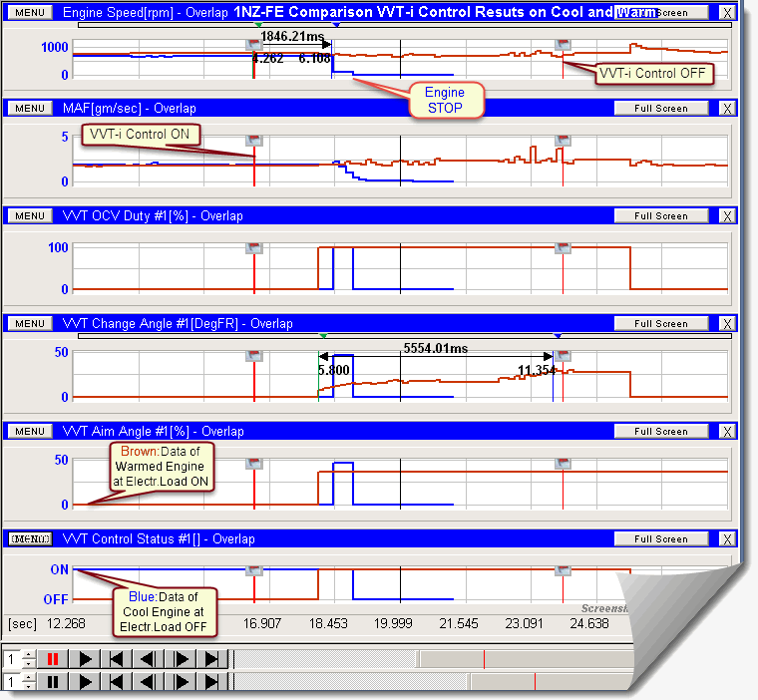Click the speed stepper in top playback row
The image size is (758, 700).
click(x=28, y=659)
